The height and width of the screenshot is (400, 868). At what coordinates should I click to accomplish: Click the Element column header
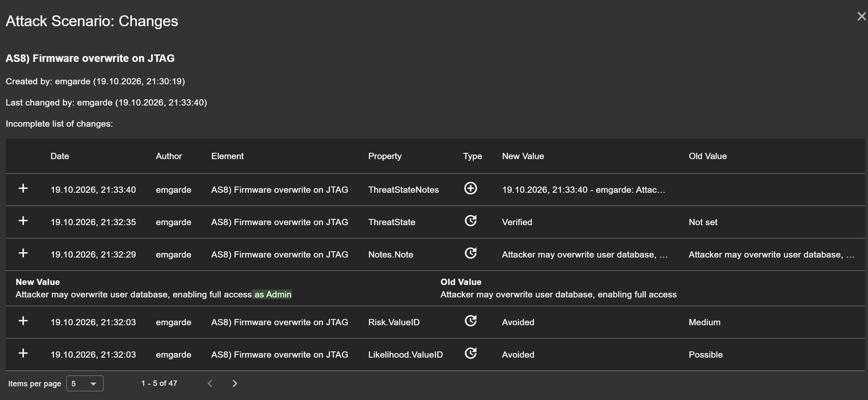point(227,156)
